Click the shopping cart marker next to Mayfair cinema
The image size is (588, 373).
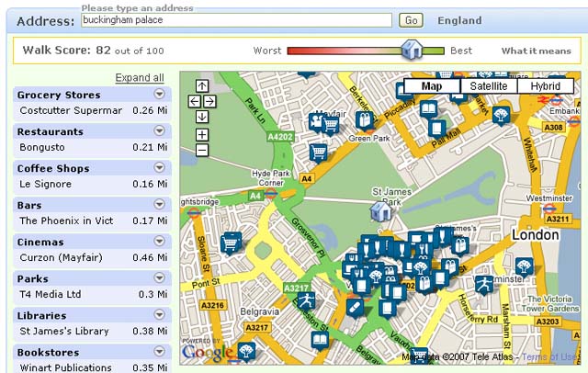331,125
